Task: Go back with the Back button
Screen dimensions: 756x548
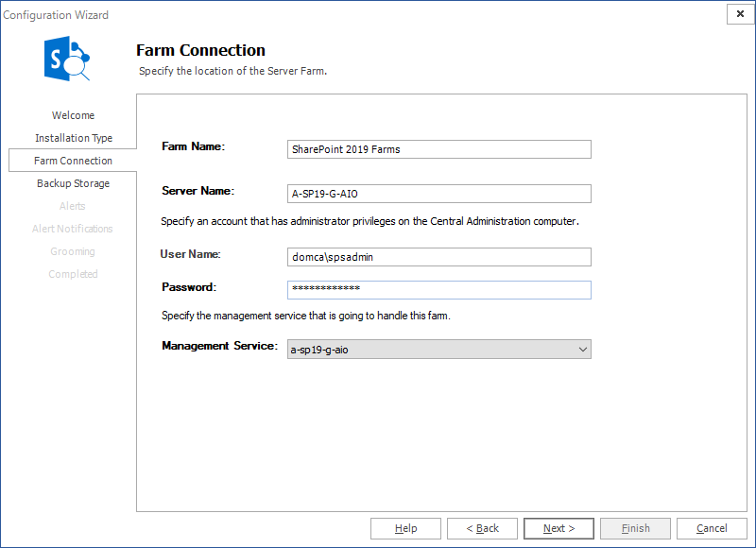Action: pos(482,529)
